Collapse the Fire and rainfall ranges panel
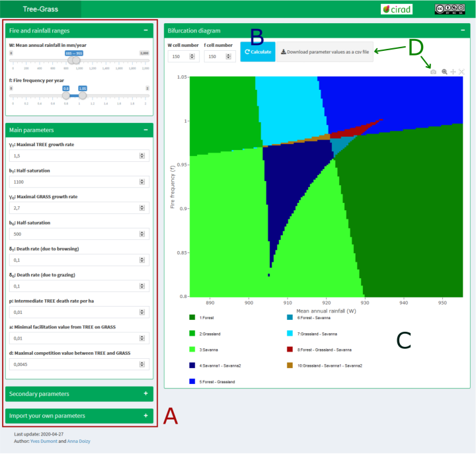Viewport: 476px width, 454px height. (145, 30)
